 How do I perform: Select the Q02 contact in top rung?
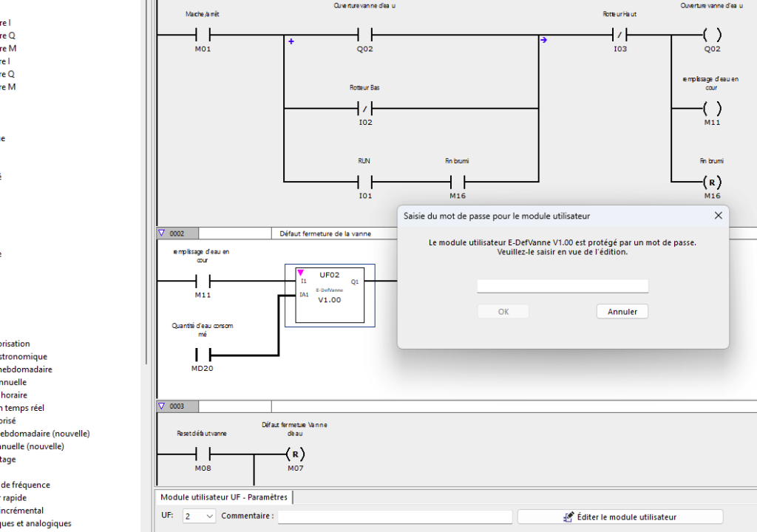[x=365, y=35]
